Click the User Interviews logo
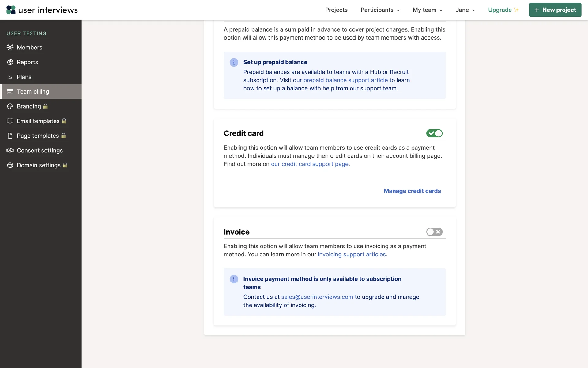 42,10
